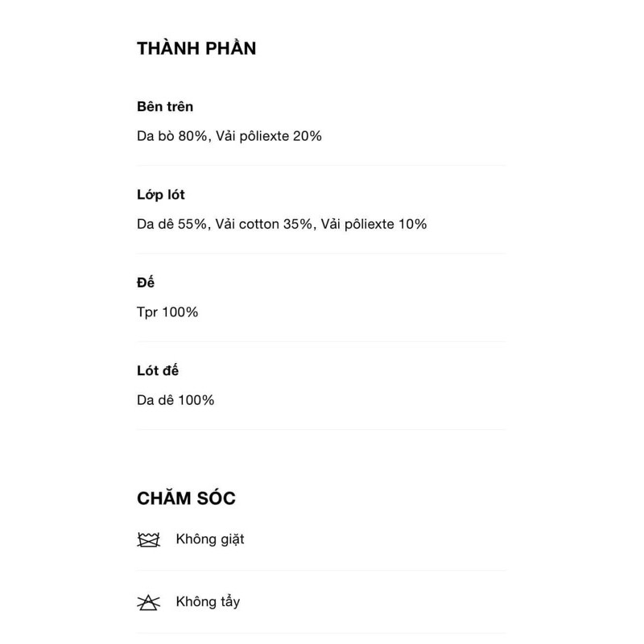Screen dimensions: 644x644
Task: Click the CHĂM SÓC heading
Action: [x=186, y=497]
